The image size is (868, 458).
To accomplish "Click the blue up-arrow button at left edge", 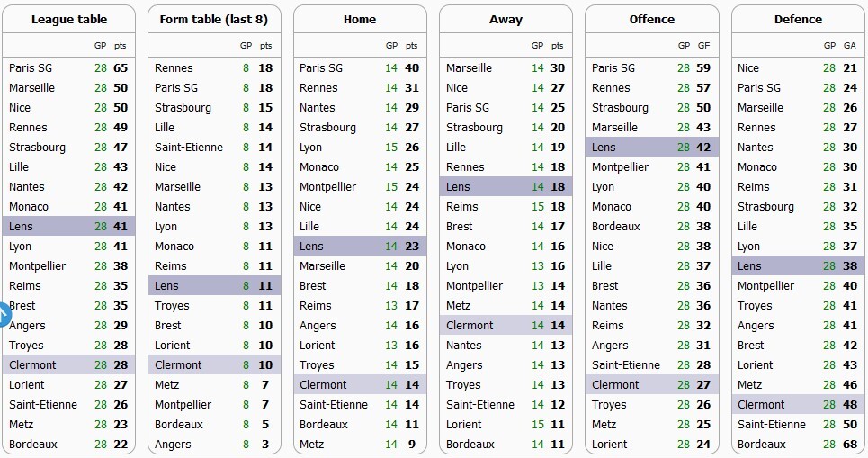I will [3, 315].
